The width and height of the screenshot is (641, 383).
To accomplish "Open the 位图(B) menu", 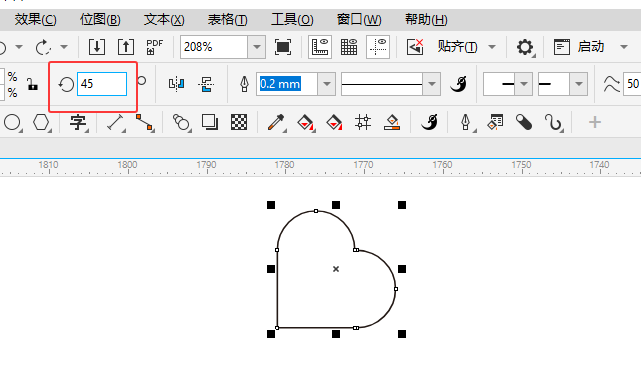I will pos(100,20).
